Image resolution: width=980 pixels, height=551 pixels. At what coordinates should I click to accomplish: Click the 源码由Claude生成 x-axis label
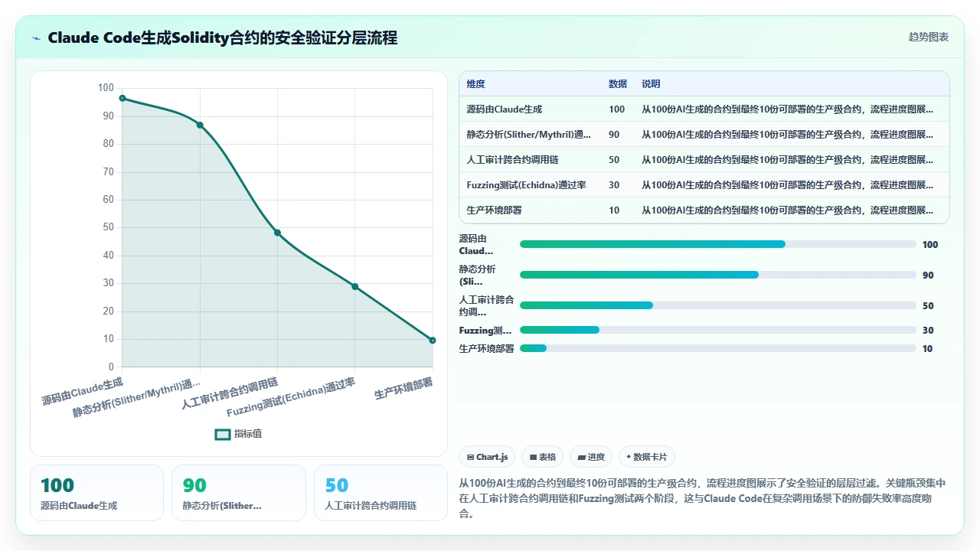[82, 390]
